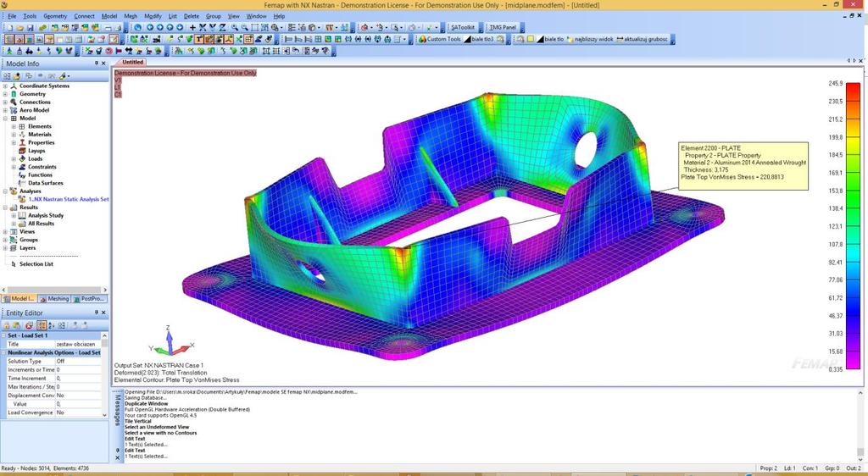This screenshot has height=476, width=868.
Task: Select the 1..NX Nastran Static Analysis Set
Action: click(69, 199)
